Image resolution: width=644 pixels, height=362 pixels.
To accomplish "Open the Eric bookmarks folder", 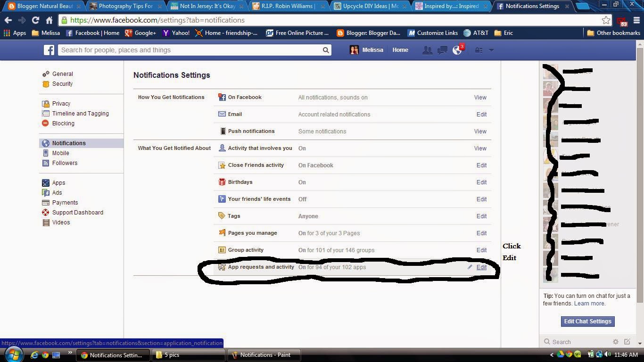I will 504,33.
